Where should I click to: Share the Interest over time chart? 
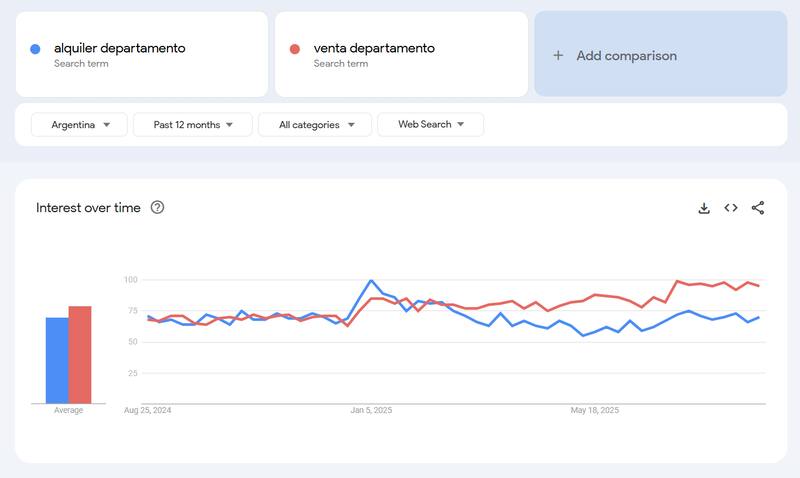(x=758, y=208)
